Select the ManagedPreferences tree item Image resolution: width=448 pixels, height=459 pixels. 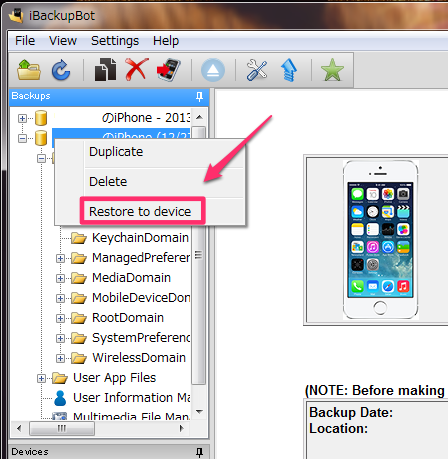[141, 258]
